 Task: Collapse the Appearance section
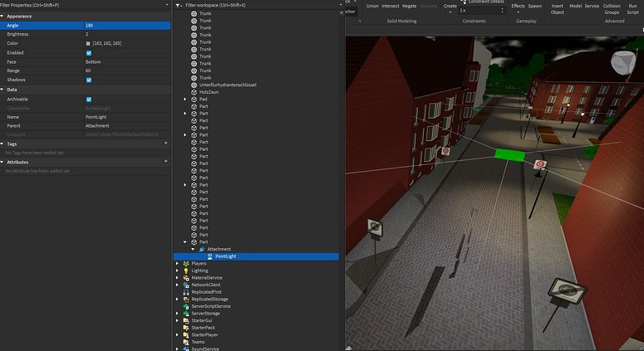[2, 16]
